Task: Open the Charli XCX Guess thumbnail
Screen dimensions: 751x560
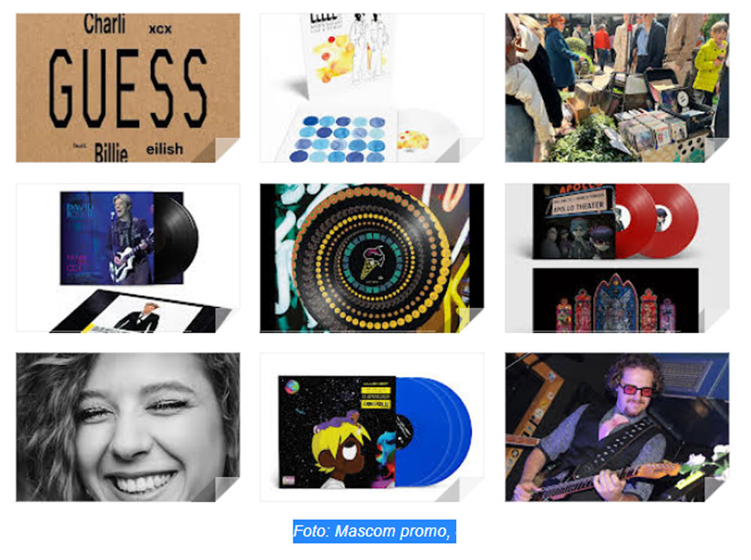Action: tap(128, 88)
